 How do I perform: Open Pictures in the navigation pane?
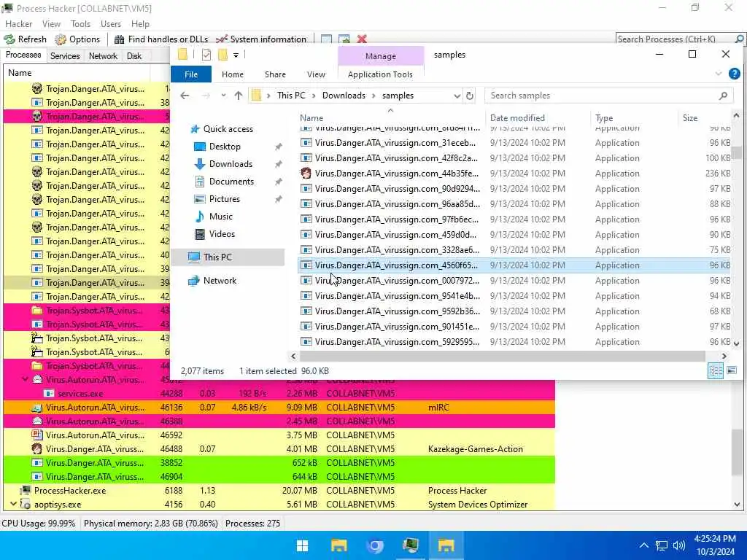click(x=224, y=199)
